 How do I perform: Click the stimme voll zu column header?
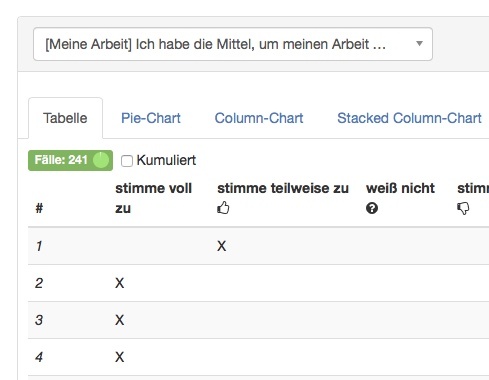coord(153,198)
